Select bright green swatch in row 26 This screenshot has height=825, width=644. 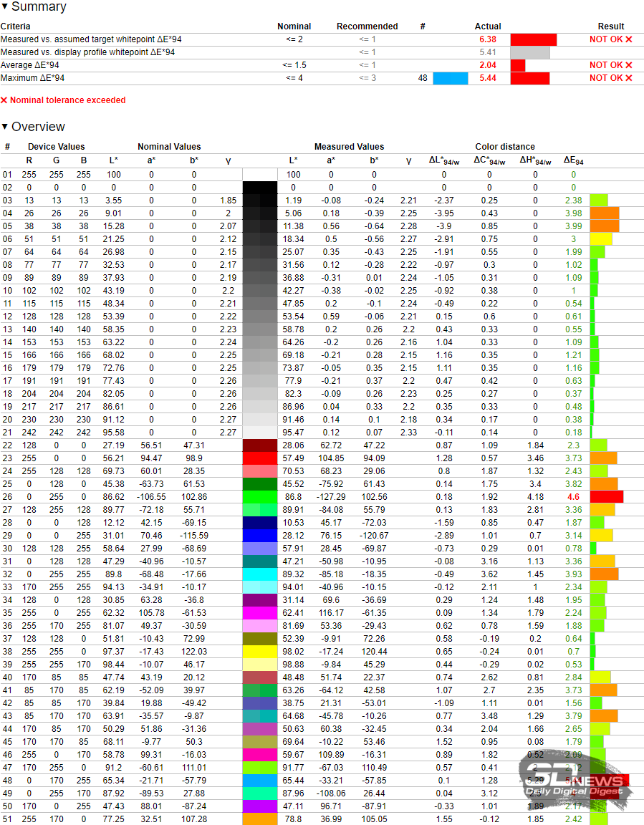click(x=260, y=496)
